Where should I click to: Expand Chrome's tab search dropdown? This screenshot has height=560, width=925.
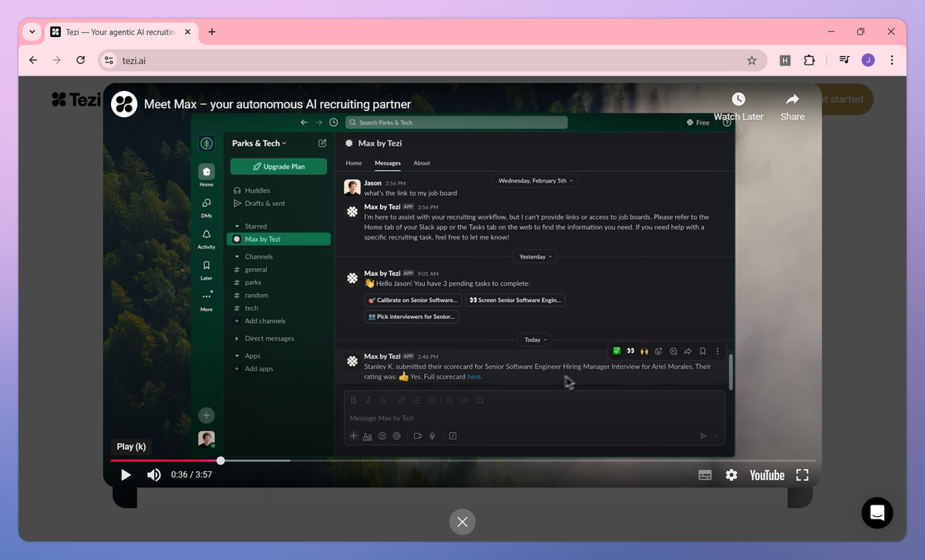click(x=32, y=32)
